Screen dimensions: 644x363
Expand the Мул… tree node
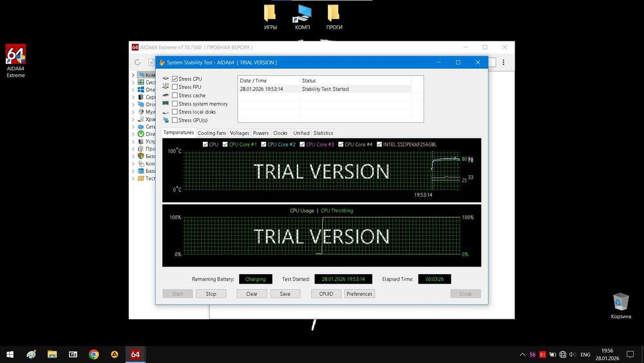pyautogui.click(x=133, y=112)
